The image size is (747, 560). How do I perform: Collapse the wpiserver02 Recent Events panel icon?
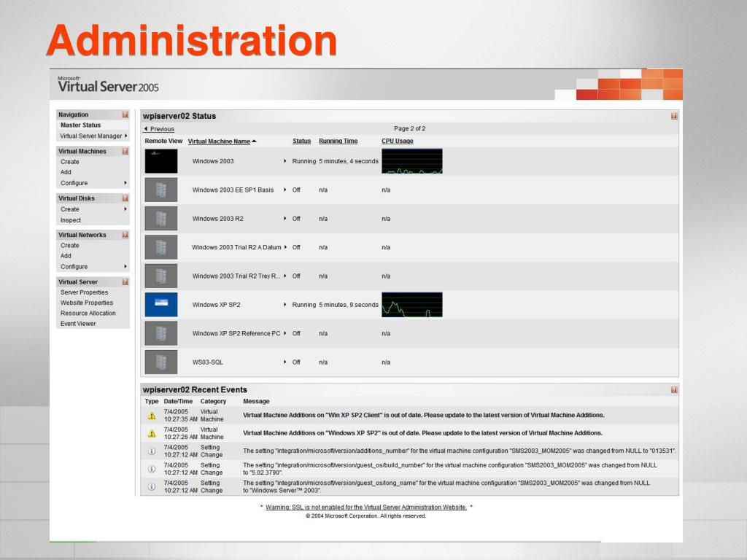tap(674, 390)
